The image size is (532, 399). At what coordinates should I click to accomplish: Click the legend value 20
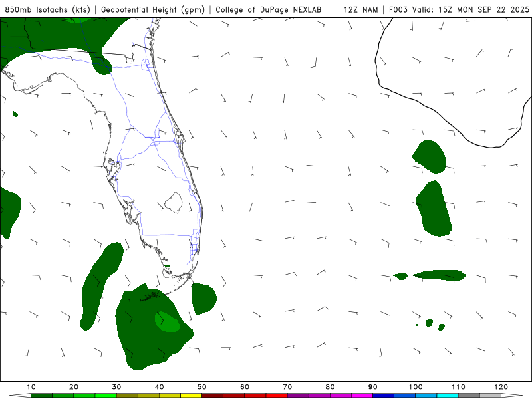click(74, 387)
